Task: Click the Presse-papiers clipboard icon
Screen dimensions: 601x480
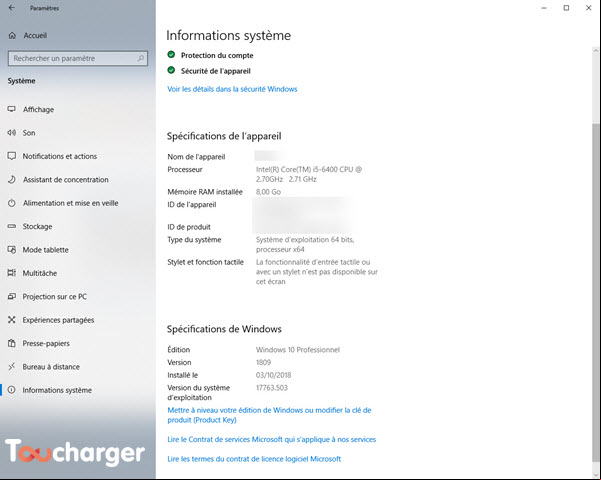Action: [12, 343]
